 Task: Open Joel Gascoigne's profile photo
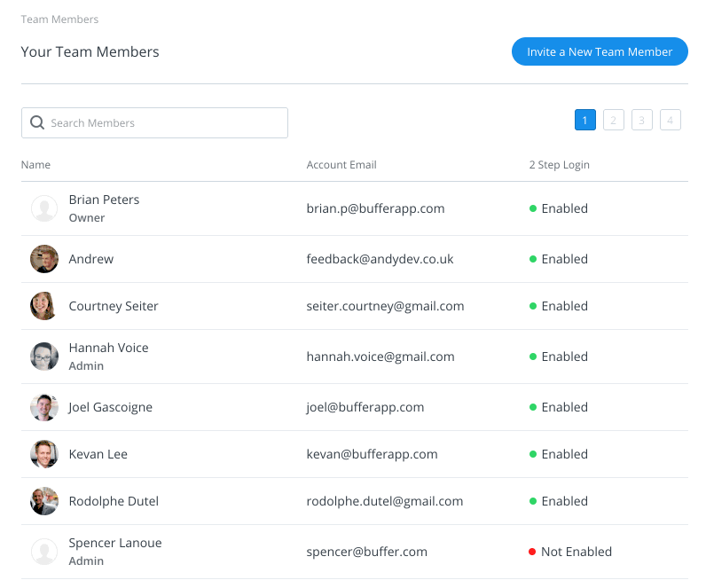(x=44, y=407)
